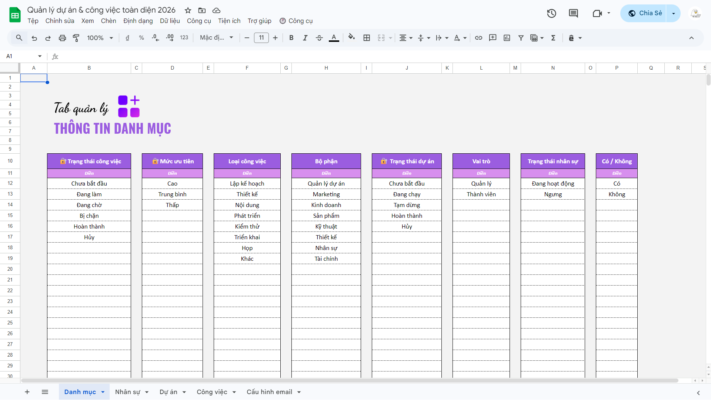Open the zoom 100% dropdown
Screen dimensions: 711x400
click(99, 38)
